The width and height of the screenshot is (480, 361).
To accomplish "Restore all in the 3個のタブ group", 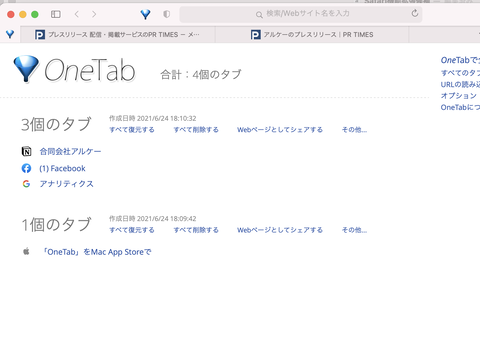I will point(132,130).
